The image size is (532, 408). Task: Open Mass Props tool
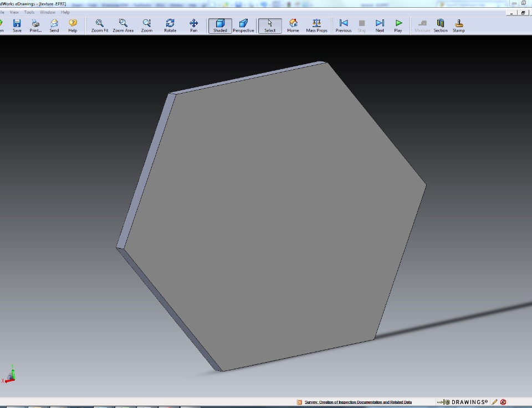point(316,25)
